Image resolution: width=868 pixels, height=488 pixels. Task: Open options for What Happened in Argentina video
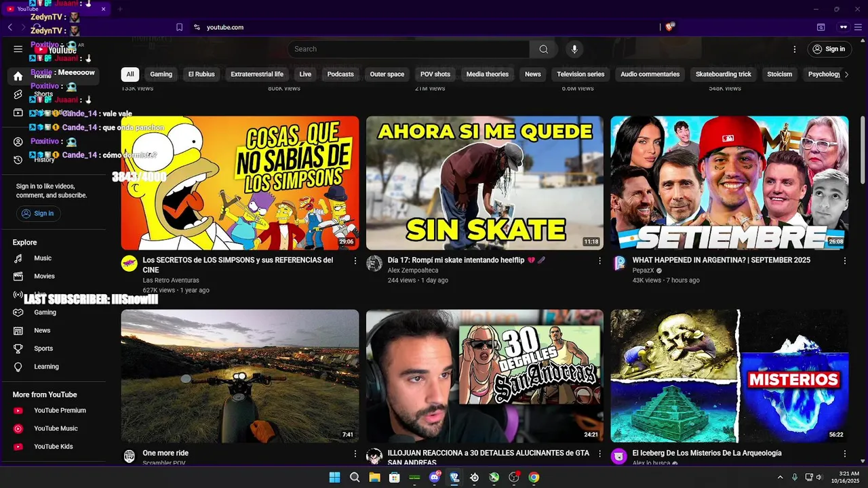pyautogui.click(x=844, y=261)
